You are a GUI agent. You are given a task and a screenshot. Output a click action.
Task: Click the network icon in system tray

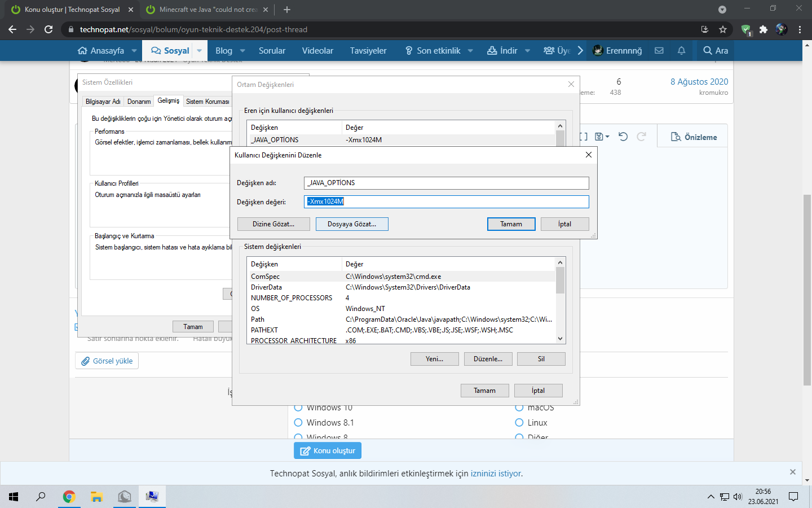point(725,497)
